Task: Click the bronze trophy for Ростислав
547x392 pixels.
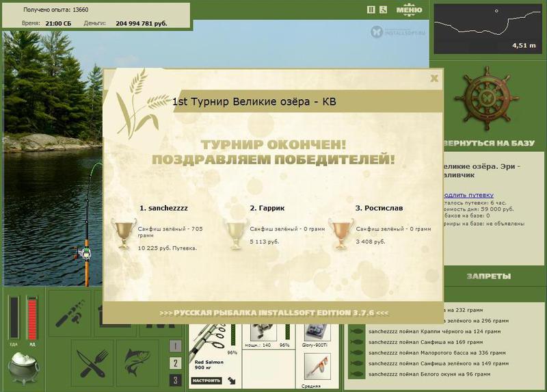Action: click(x=341, y=233)
